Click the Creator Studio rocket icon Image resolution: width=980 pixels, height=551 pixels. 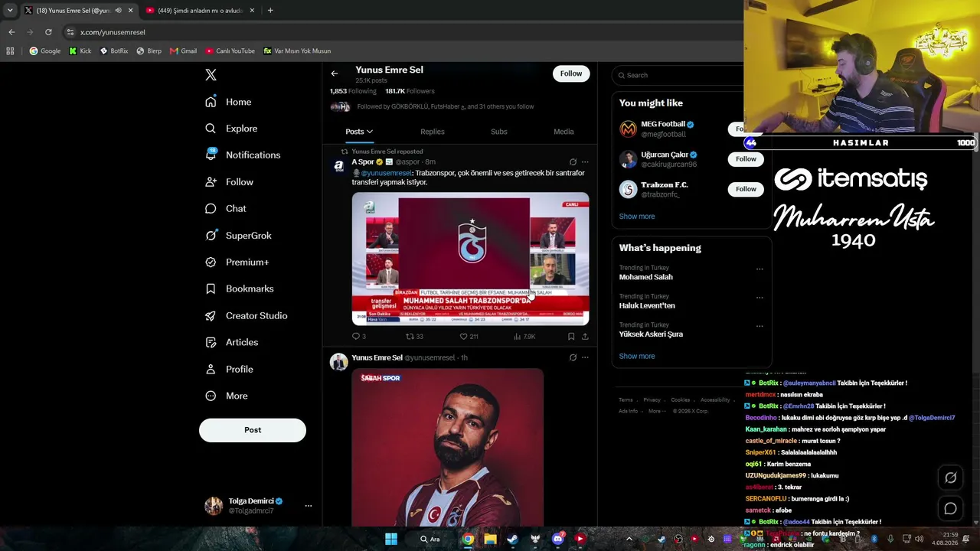211,315
